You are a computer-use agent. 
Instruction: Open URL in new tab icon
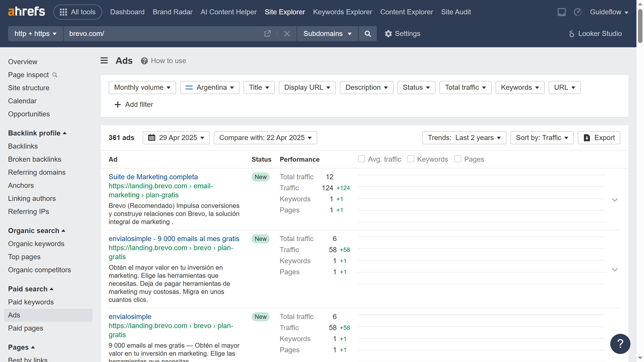coord(267,34)
